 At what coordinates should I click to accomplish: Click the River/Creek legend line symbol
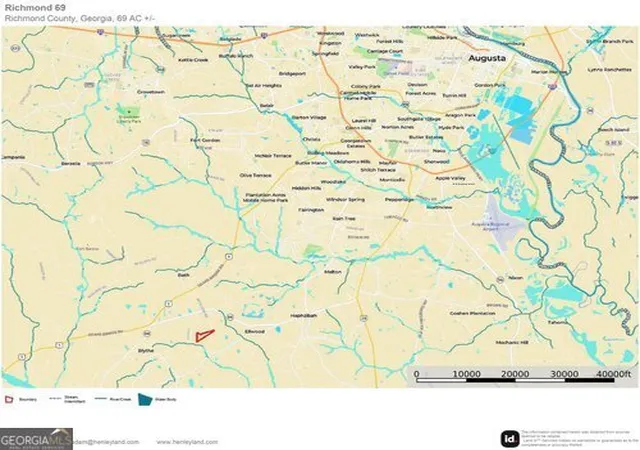click(x=100, y=399)
